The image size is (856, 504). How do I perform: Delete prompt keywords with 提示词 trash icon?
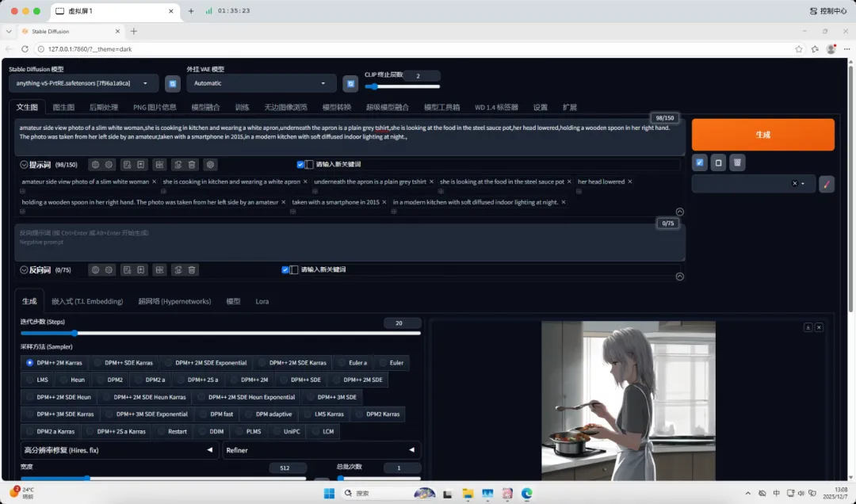(x=192, y=165)
